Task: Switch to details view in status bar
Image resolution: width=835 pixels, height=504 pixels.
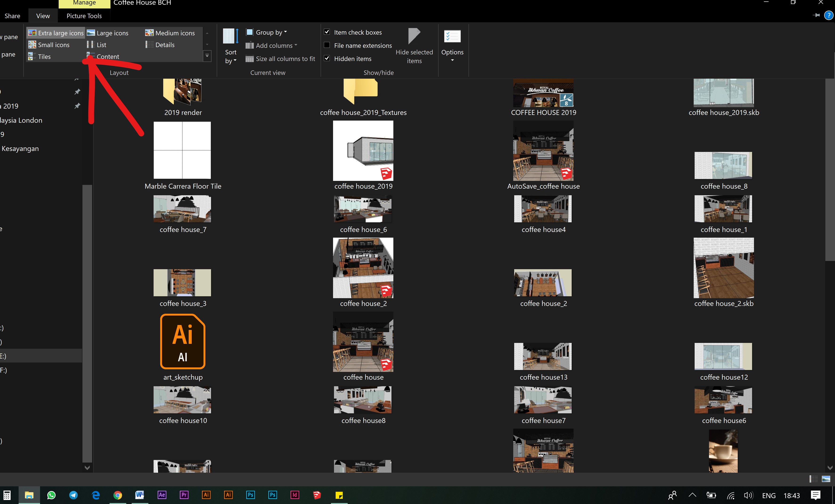Action: point(814,479)
